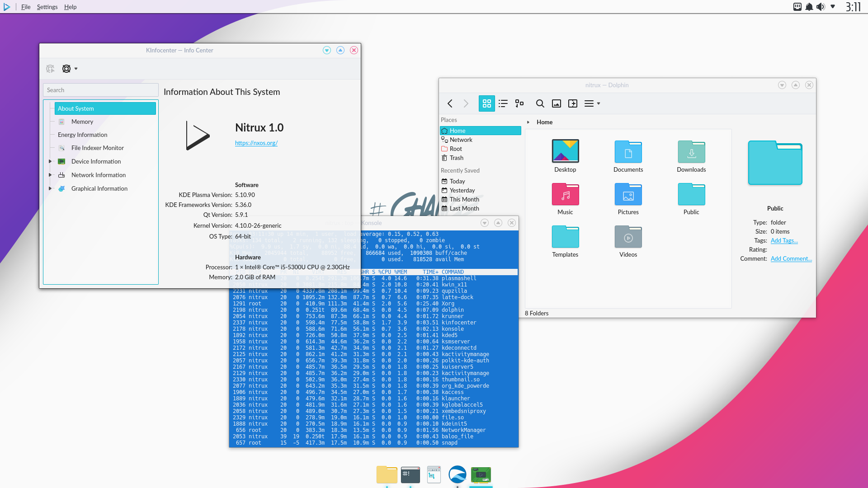Expand Graphical Information tree node
The image size is (868, 488).
(50, 188)
